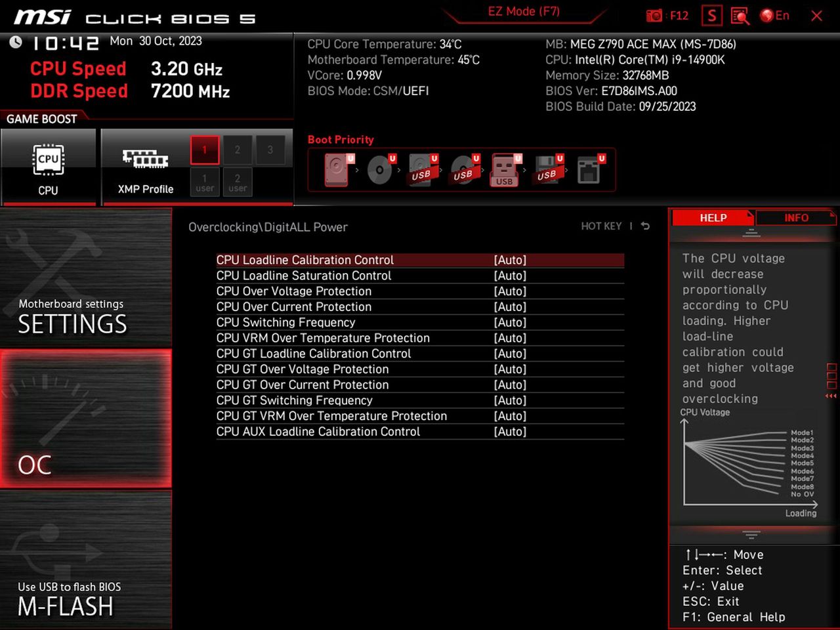The width and height of the screenshot is (840, 630).
Task: Click the MSI Click BIOS 5 logo
Action: tap(135, 17)
